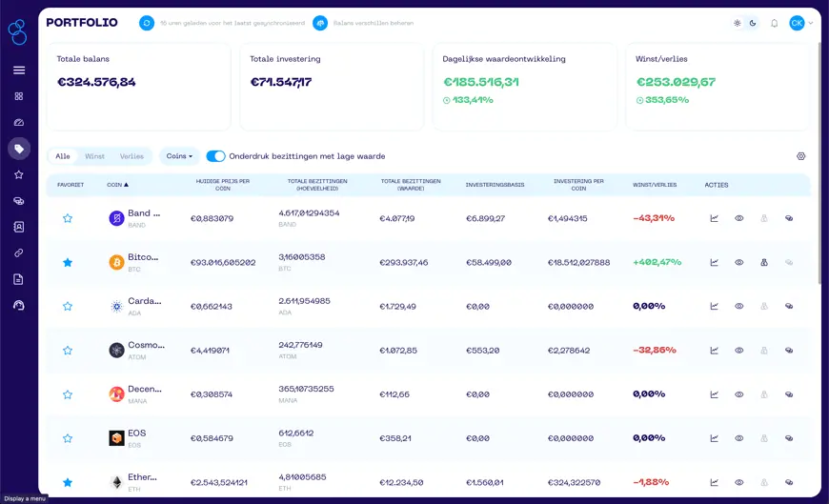Click the sync refresh icon in header
Image resolution: width=829 pixels, height=504 pixels.
tap(147, 23)
